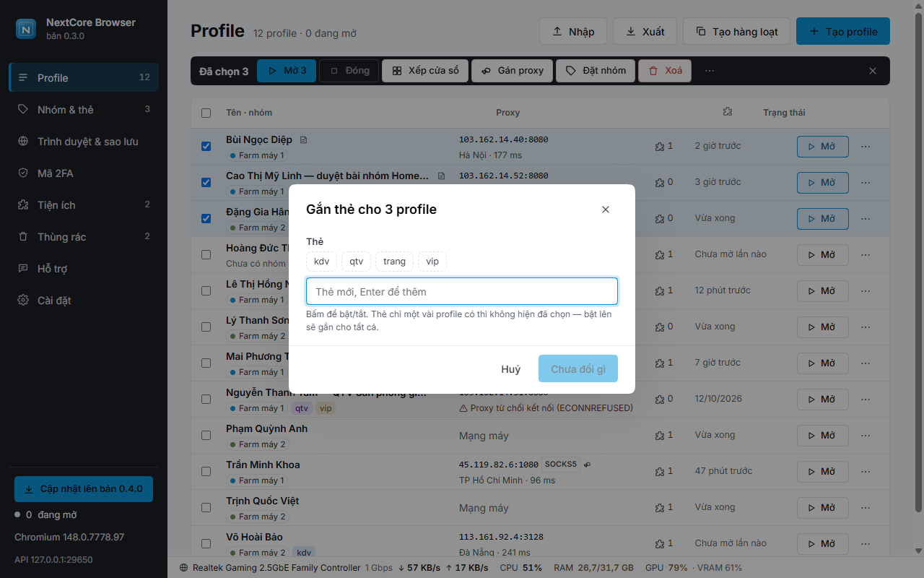Click the red Xoá button
The image size is (924, 578).
pyautogui.click(x=665, y=71)
